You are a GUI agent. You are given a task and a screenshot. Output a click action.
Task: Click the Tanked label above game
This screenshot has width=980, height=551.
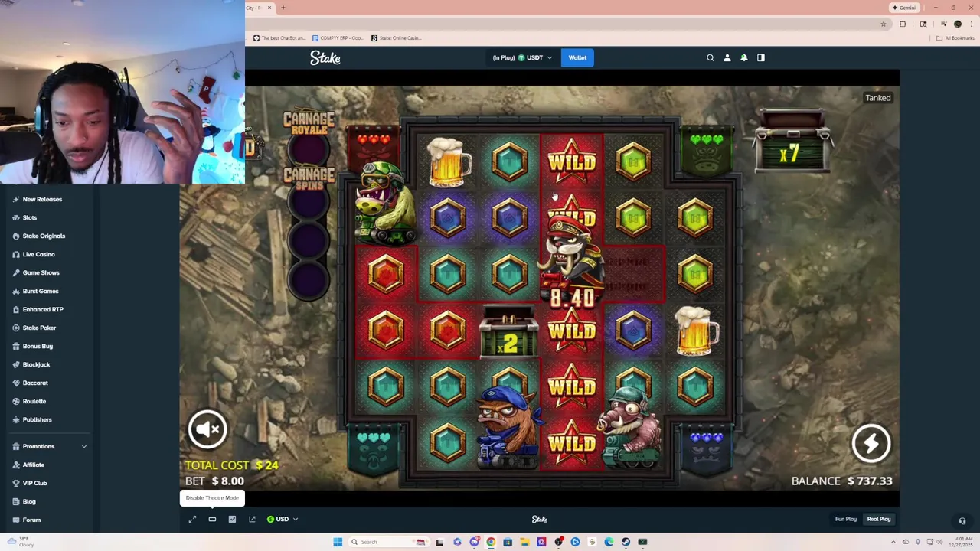(x=878, y=98)
